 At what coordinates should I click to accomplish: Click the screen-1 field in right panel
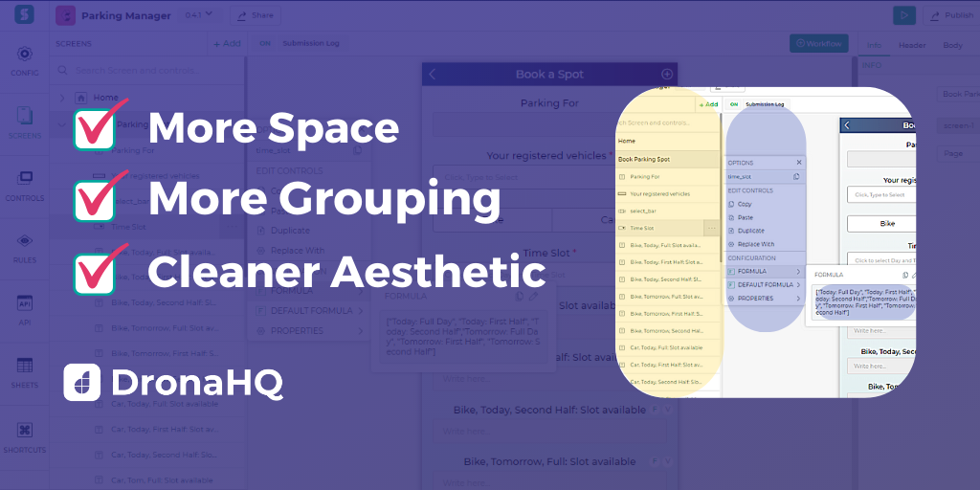coord(958,126)
